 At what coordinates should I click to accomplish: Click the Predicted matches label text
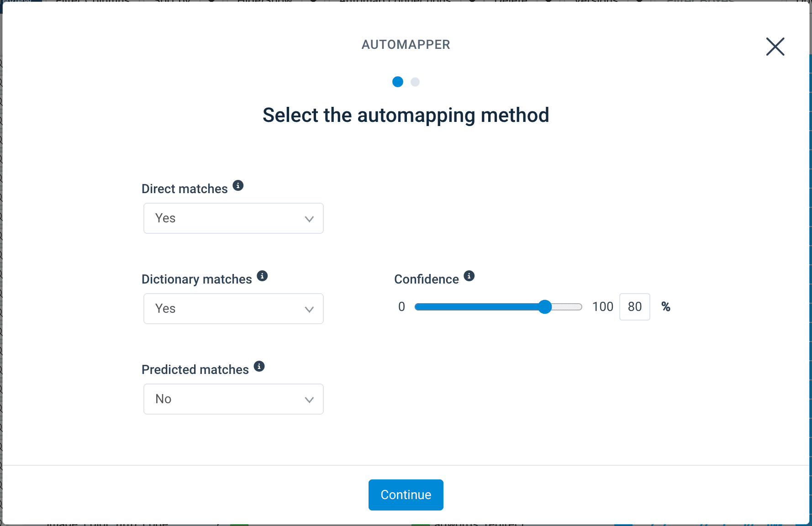coord(195,370)
